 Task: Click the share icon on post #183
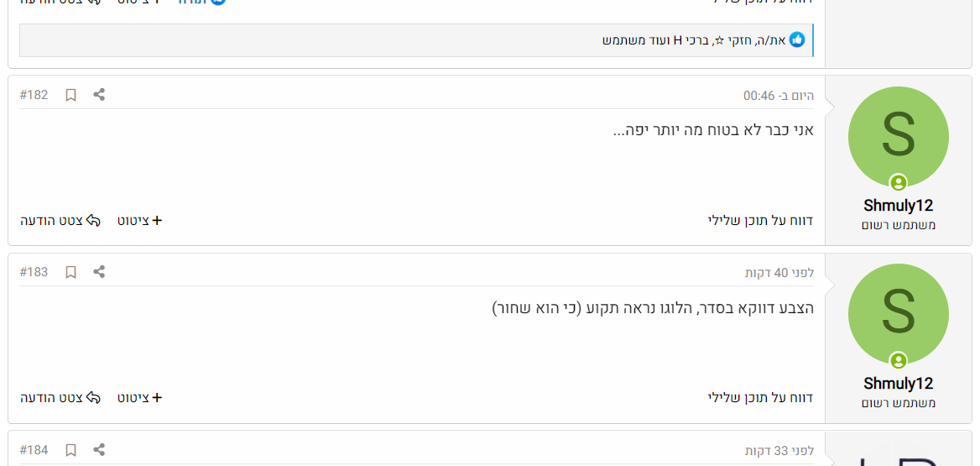[x=99, y=272]
